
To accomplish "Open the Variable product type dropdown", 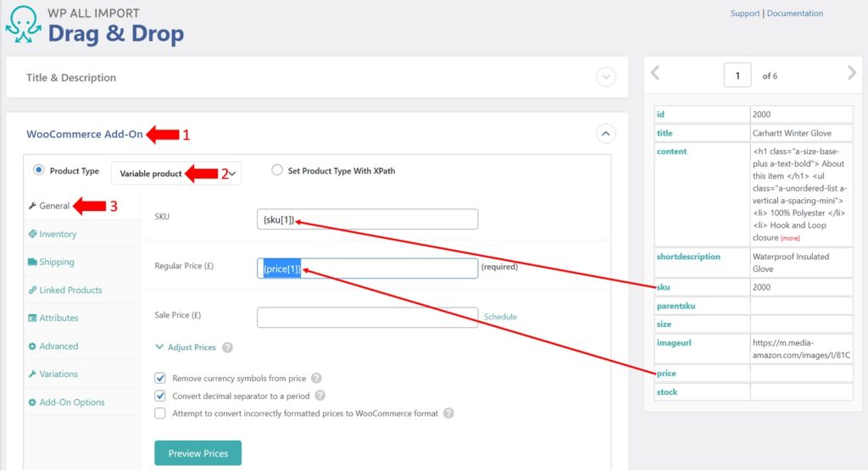I will [x=176, y=173].
